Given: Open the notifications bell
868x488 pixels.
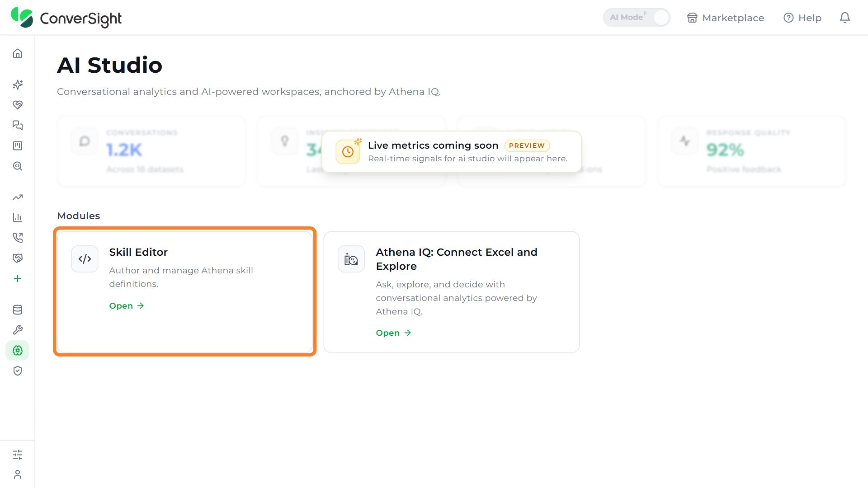Looking at the screenshot, I should click(x=844, y=18).
